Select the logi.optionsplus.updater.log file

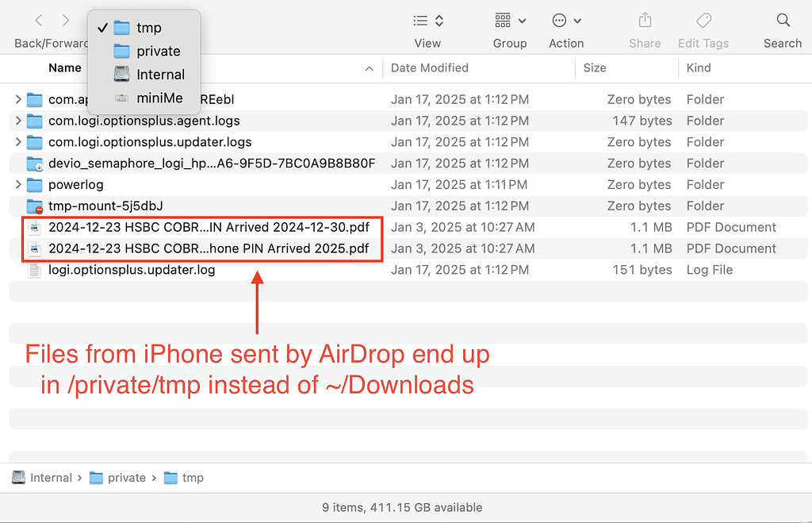(131, 270)
